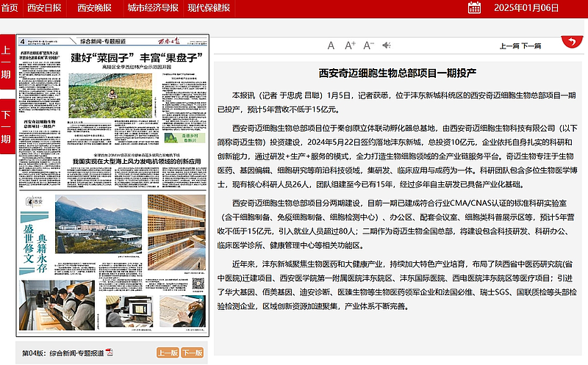
Task: Open the calendar date picker icon
Action: coord(474,7)
